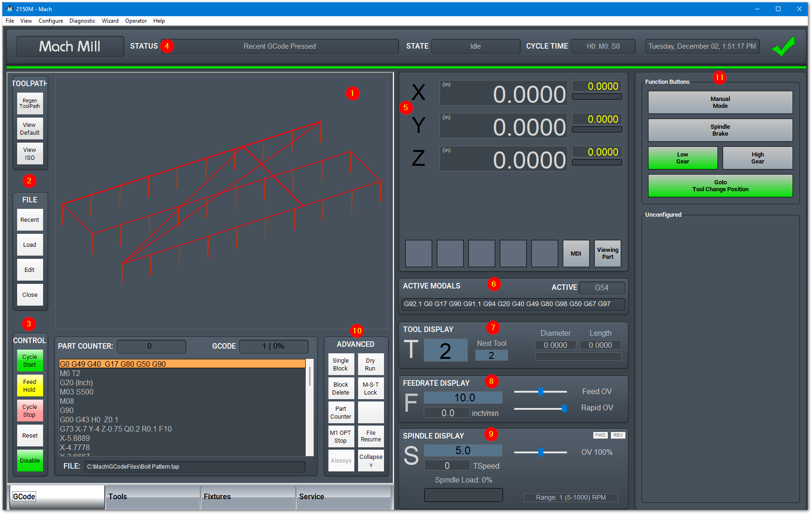Toggle Single Block mode
Screen dimensions: 812x514
[341, 364]
